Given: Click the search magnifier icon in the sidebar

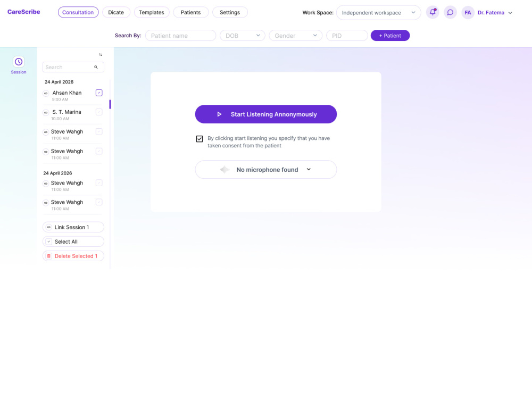Looking at the screenshot, I should tap(96, 67).
